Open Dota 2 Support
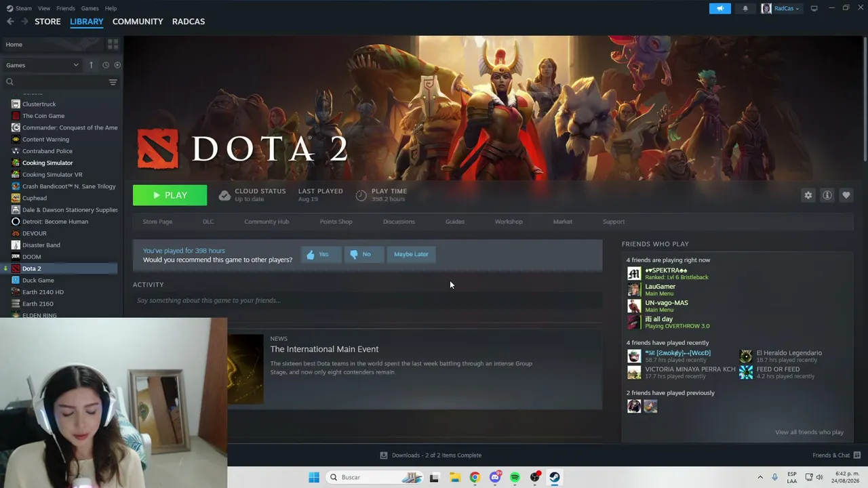 (x=614, y=222)
